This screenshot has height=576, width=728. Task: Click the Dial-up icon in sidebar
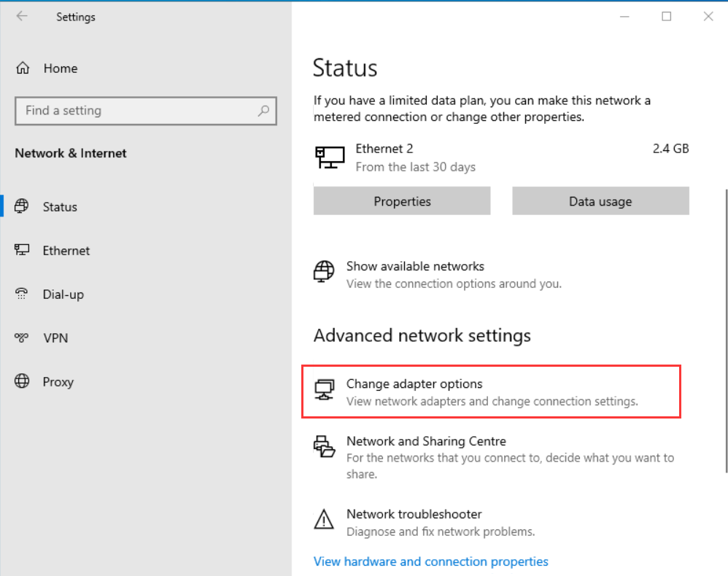click(x=22, y=295)
